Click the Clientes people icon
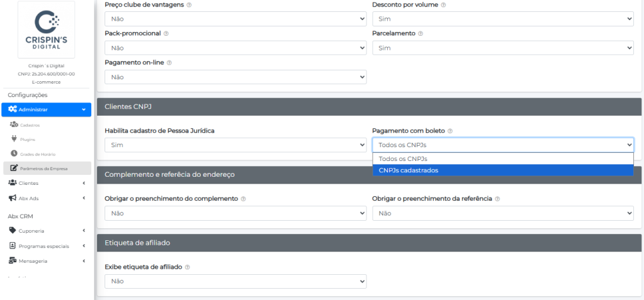The image size is (644, 300). pyautogui.click(x=13, y=183)
